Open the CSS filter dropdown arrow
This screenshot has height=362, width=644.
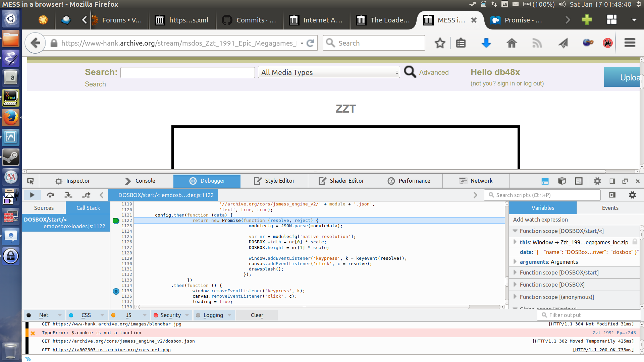(x=102, y=315)
